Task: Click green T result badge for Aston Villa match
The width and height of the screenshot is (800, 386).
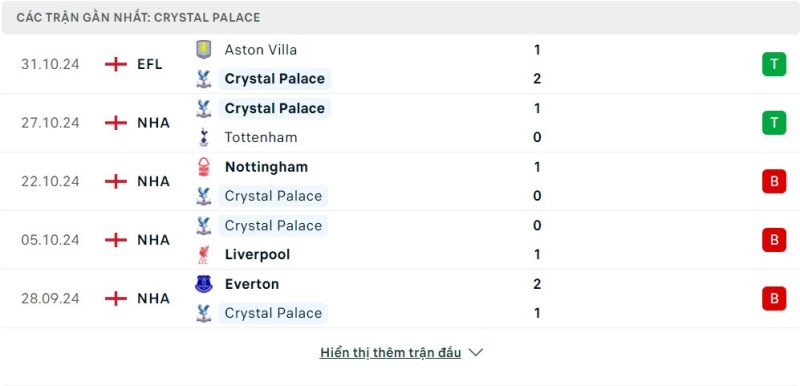Action: 774,64
